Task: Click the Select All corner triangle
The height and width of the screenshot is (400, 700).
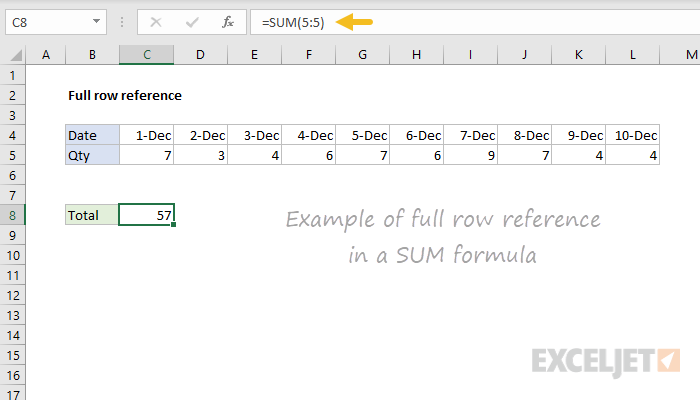Action: (16, 55)
